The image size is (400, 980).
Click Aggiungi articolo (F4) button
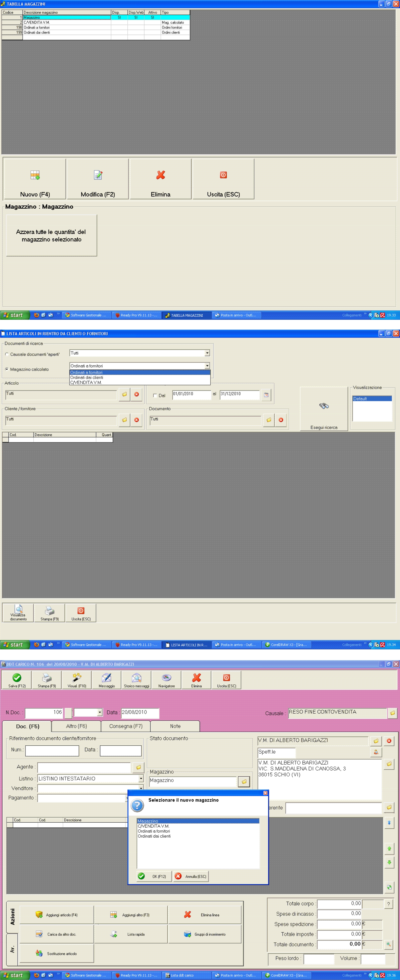point(57,915)
